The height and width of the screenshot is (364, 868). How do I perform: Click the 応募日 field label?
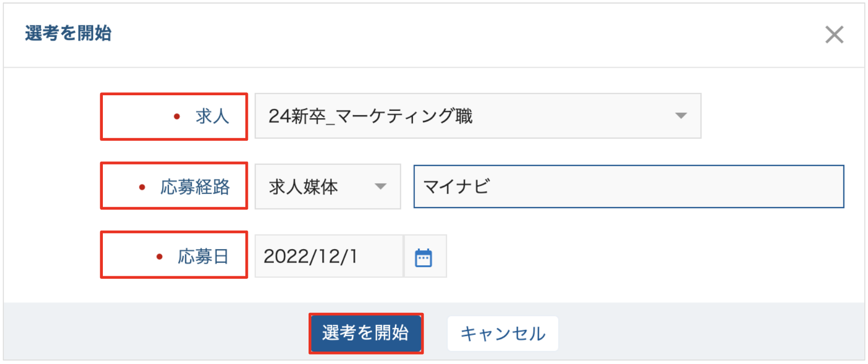coord(203,256)
